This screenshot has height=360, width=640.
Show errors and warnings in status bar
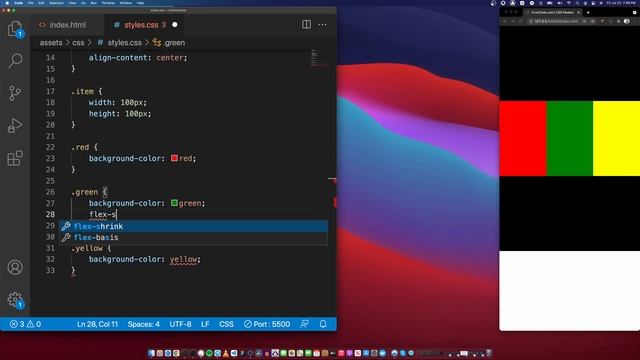point(25,324)
